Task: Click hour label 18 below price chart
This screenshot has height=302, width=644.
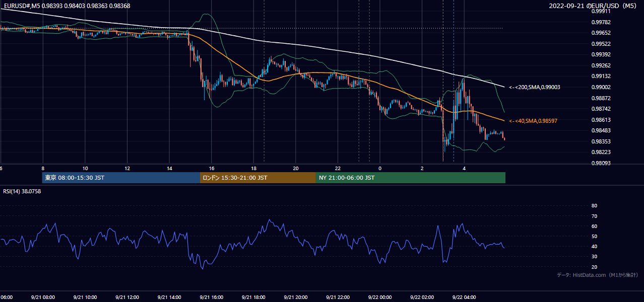Action: click(x=253, y=168)
